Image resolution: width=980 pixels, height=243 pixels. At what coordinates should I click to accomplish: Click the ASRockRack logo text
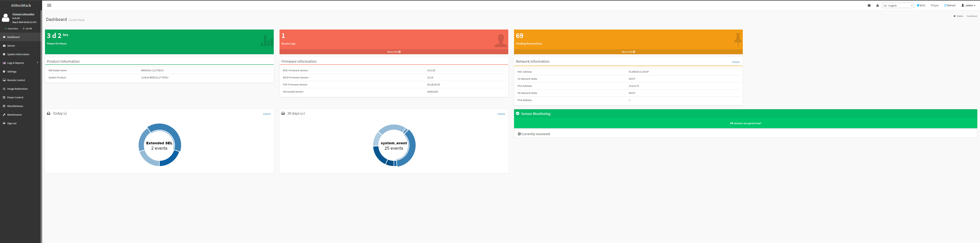21,5
